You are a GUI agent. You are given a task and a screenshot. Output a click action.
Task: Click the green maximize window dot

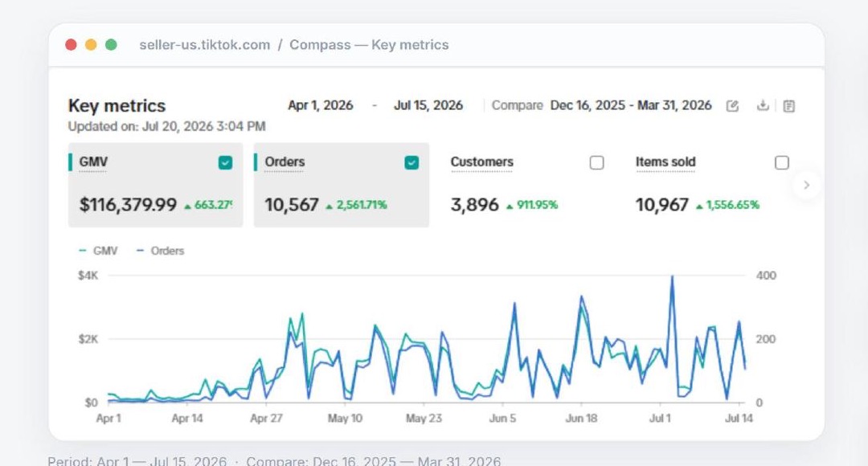pos(111,45)
